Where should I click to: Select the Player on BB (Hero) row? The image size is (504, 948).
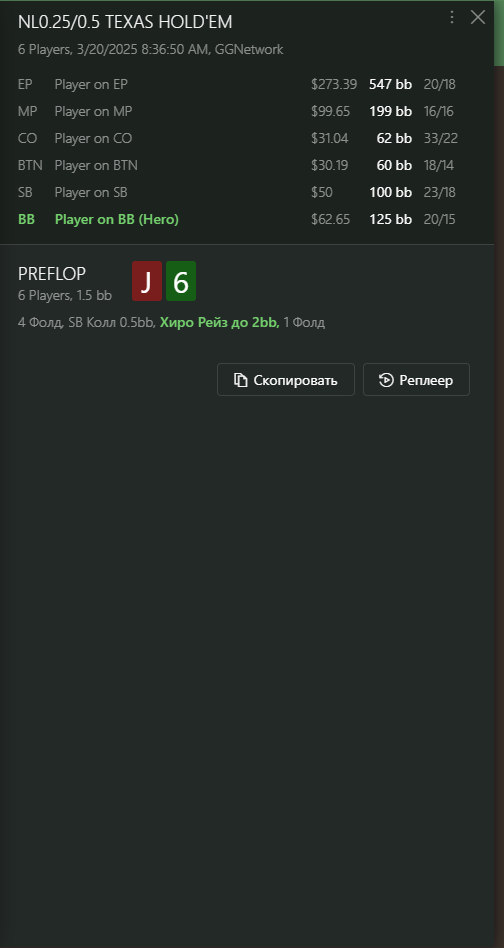pyautogui.click(x=247, y=219)
